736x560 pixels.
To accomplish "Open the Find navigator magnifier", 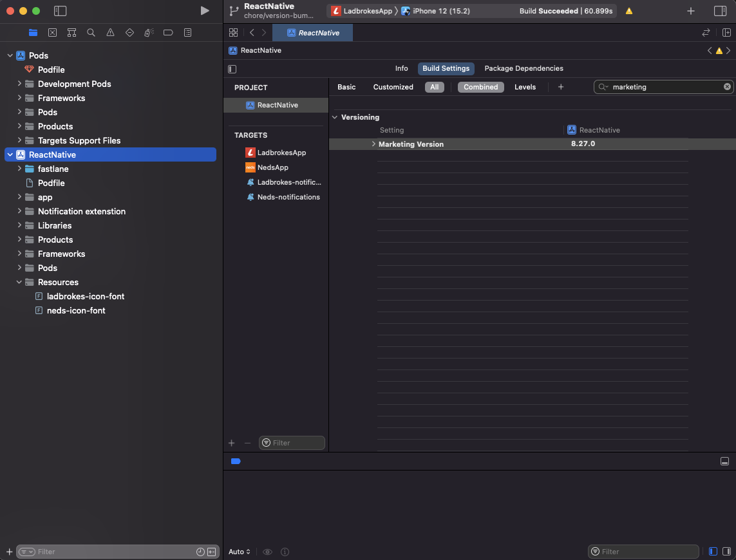I will tap(91, 32).
